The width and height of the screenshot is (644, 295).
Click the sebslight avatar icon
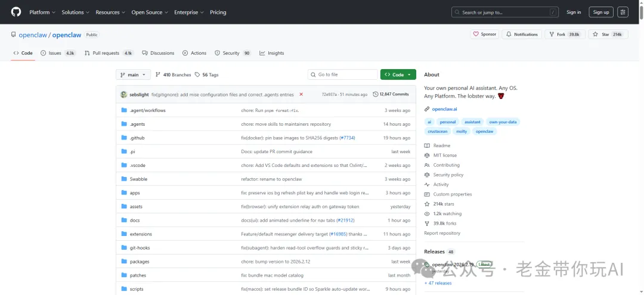point(123,94)
